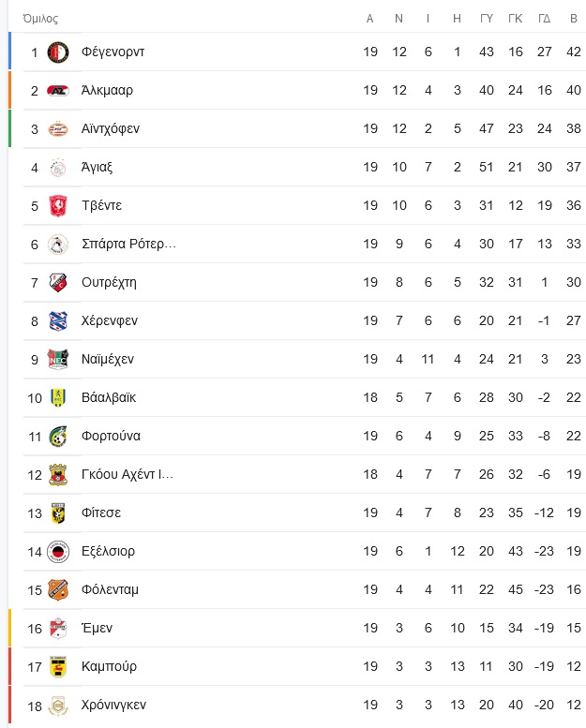Click the Feyenoord club crest icon
Viewport: 586px width, 728px height.
(58, 52)
